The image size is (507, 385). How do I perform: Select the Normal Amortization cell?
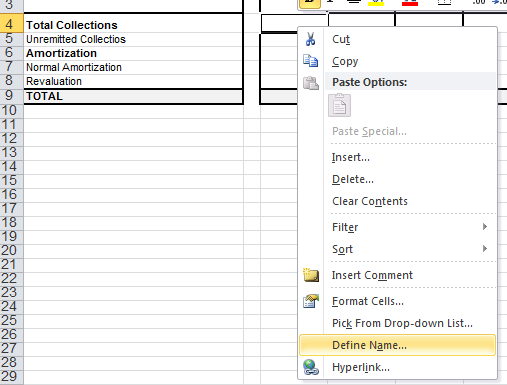coord(133,67)
